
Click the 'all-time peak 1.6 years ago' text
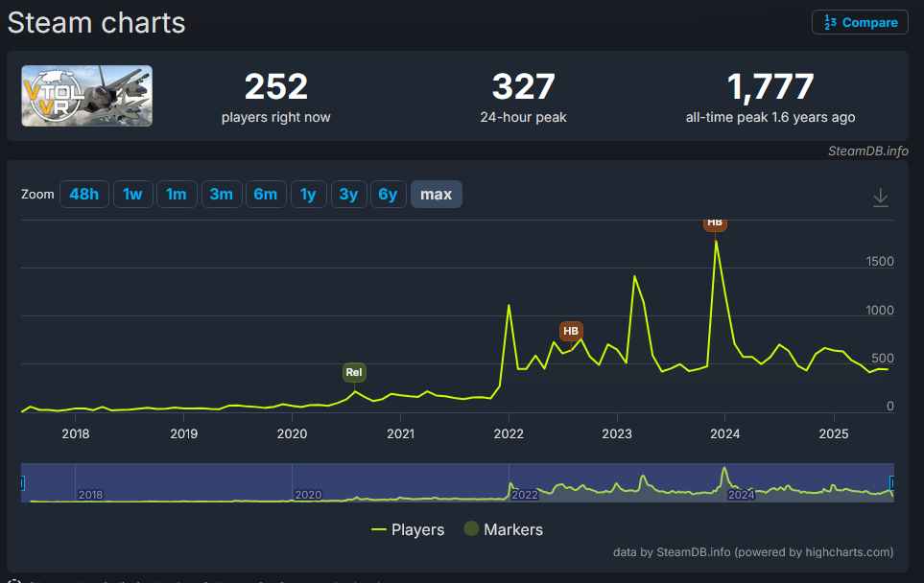point(770,117)
